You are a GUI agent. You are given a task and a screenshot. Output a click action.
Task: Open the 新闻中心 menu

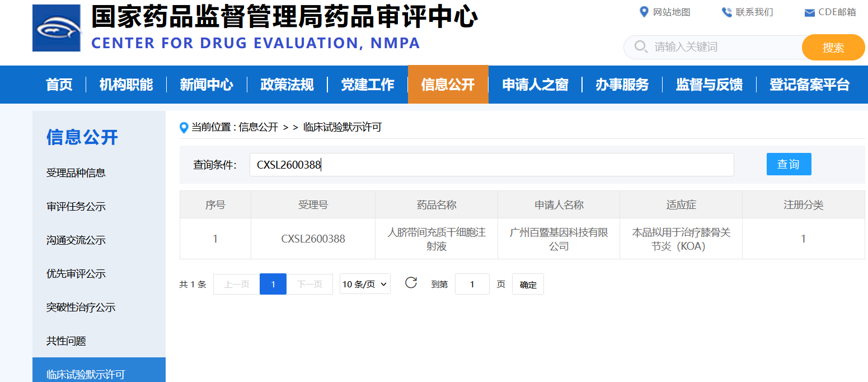pyautogui.click(x=207, y=85)
